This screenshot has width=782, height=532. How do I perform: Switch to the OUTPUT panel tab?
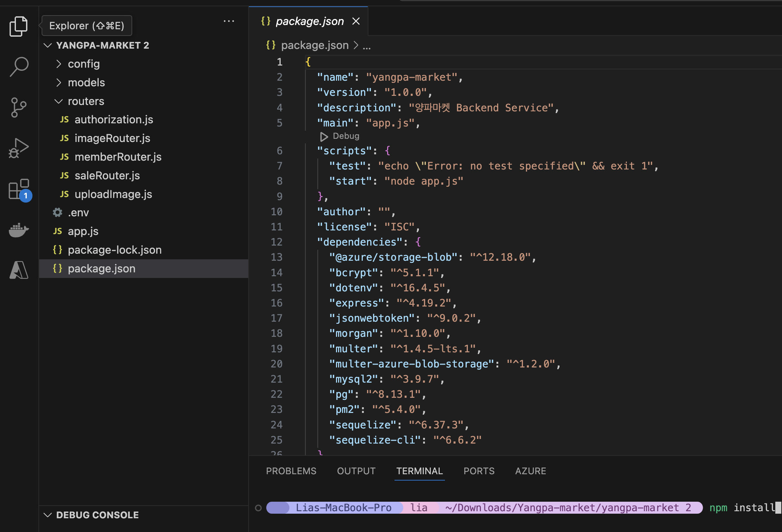tap(356, 471)
